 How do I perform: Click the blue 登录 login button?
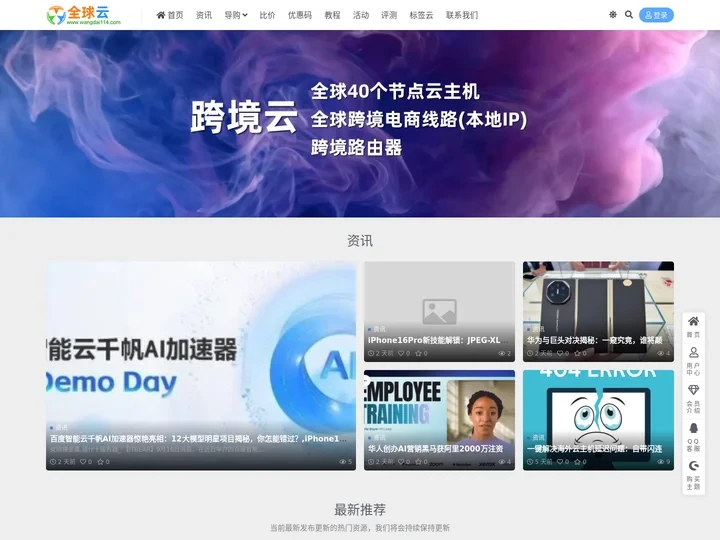point(656,15)
